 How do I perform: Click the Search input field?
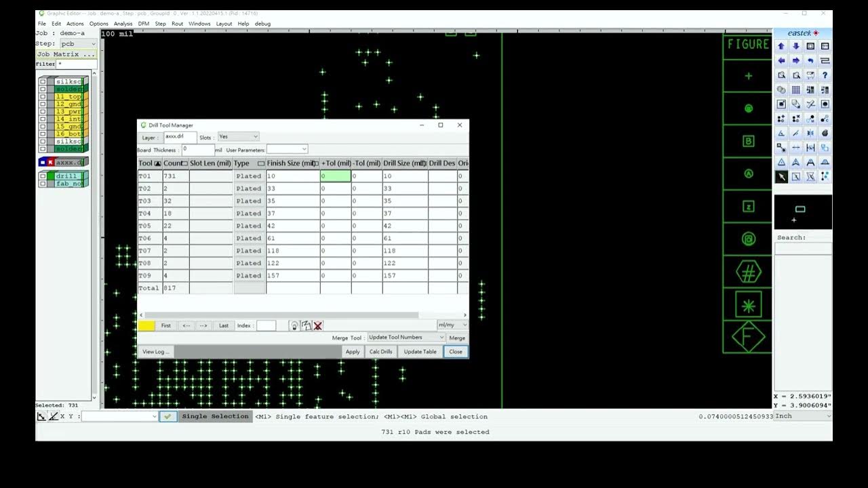(803, 249)
